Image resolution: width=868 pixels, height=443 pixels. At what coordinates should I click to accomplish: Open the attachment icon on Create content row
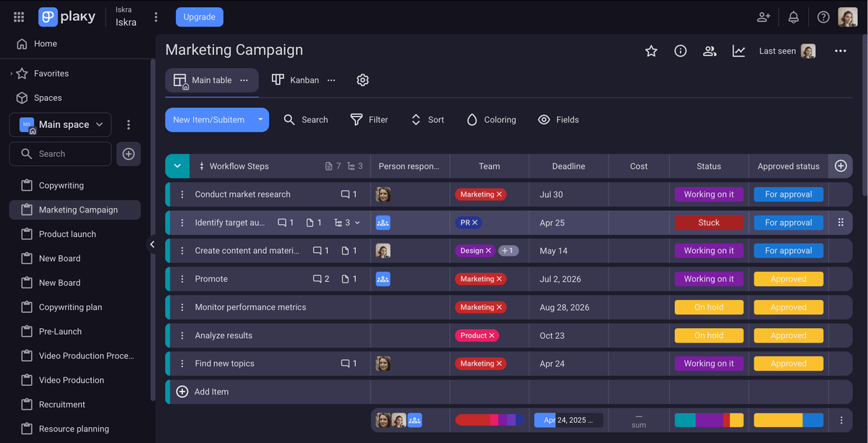(x=346, y=250)
